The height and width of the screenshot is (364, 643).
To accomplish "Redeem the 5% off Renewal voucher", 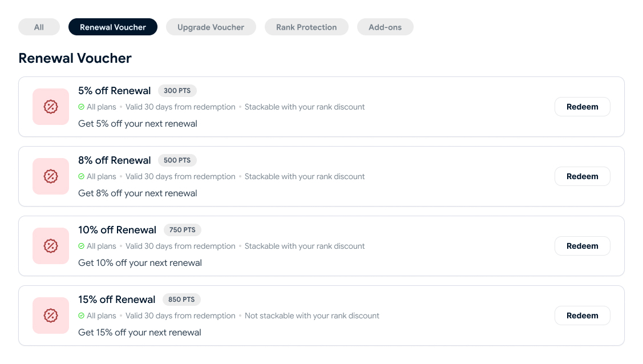I will click(583, 107).
